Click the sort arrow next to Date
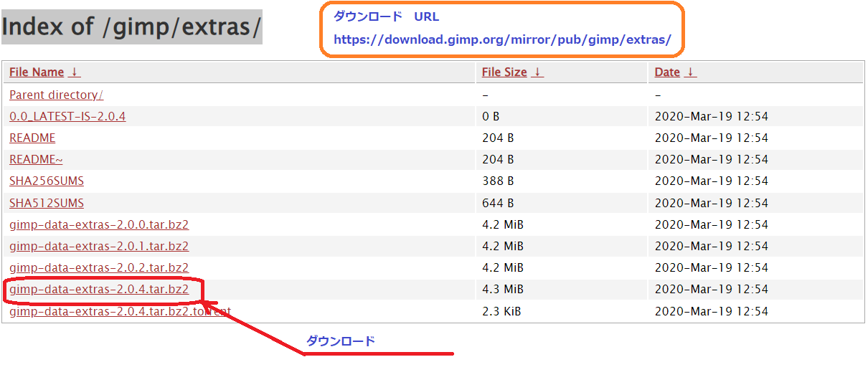868x390 pixels. (x=691, y=72)
